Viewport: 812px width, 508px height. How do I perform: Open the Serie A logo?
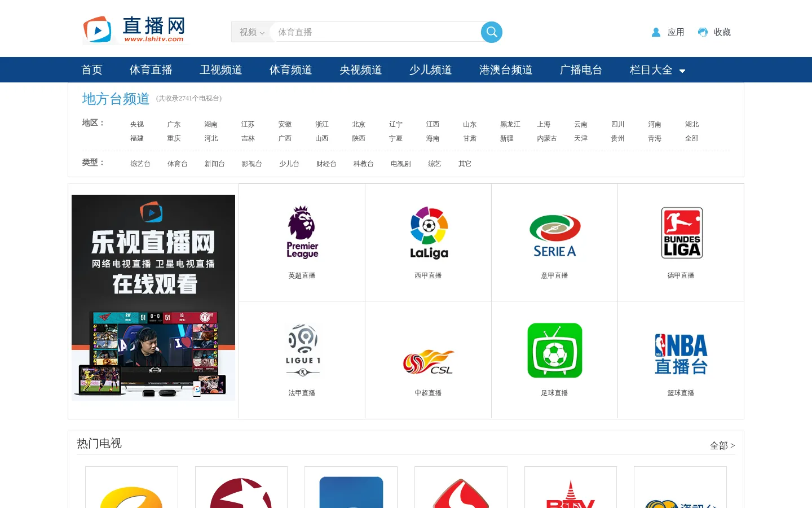pos(555,236)
